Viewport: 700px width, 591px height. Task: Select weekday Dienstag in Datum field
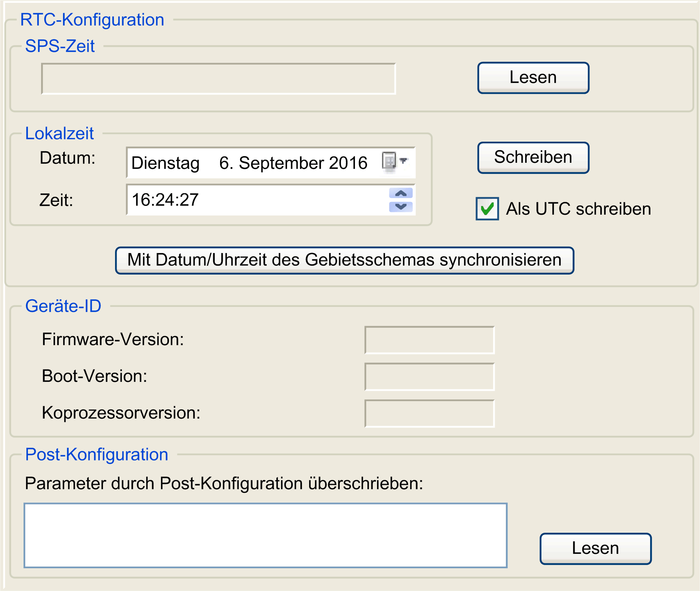pyautogui.click(x=165, y=163)
